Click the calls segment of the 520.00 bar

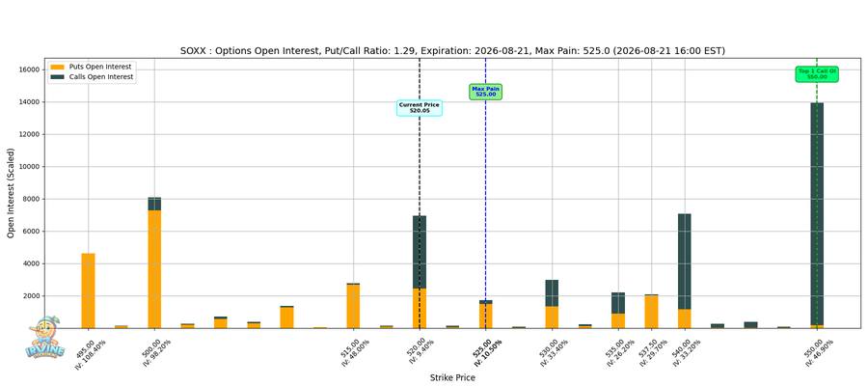pyautogui.click(x=420, y=252)
